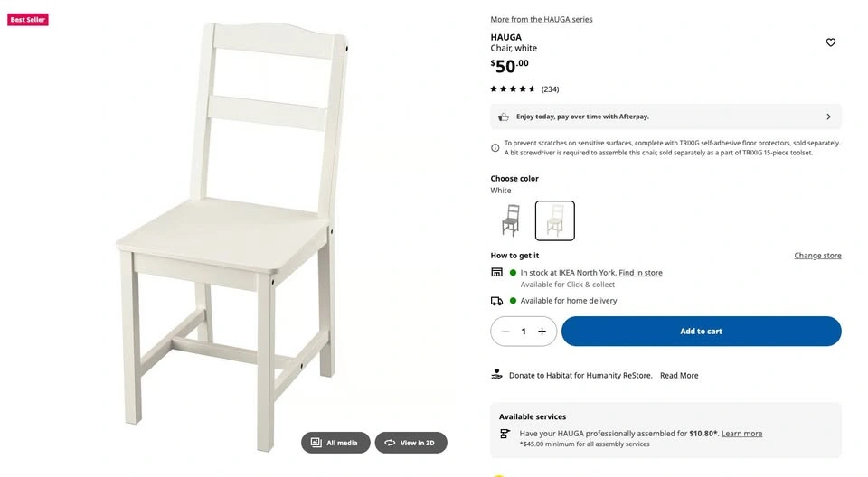Click the quantity number field

tap(524, 332)
